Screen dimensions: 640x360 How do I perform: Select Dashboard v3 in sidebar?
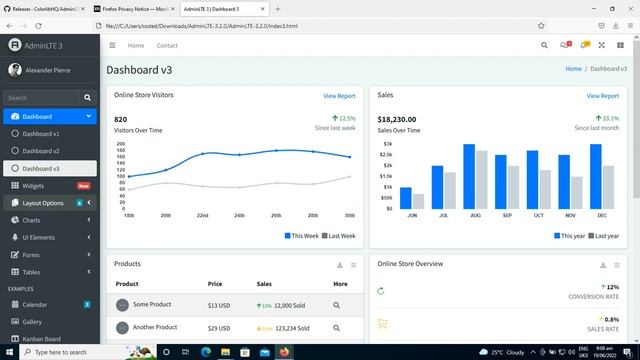[x=50, y=168]
